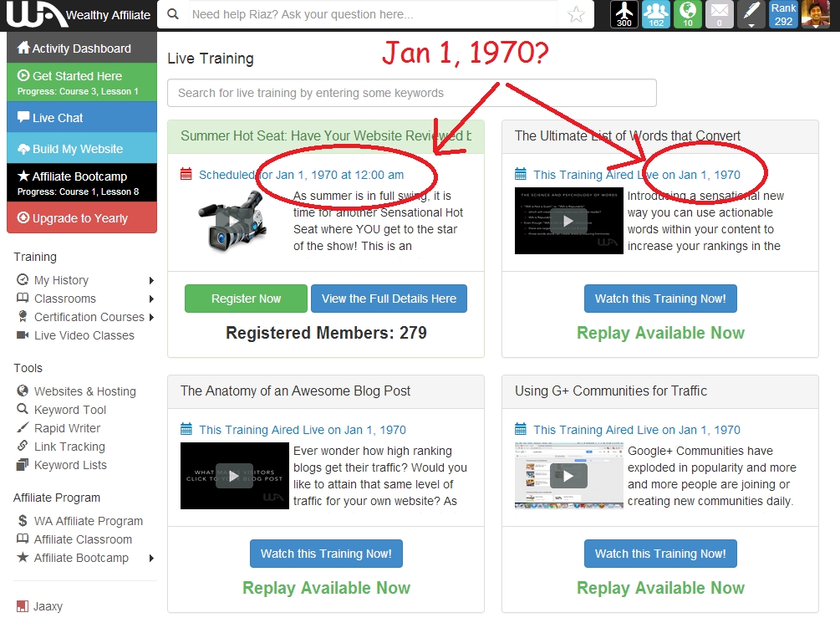Open Live Chat
Viewport: 840px width, 623px height.
(82, 117)
